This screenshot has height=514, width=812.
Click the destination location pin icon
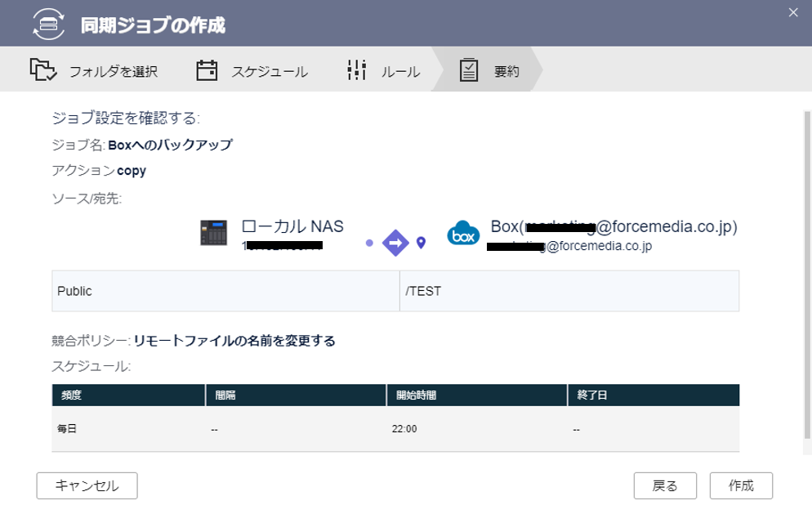click(422, 243)
